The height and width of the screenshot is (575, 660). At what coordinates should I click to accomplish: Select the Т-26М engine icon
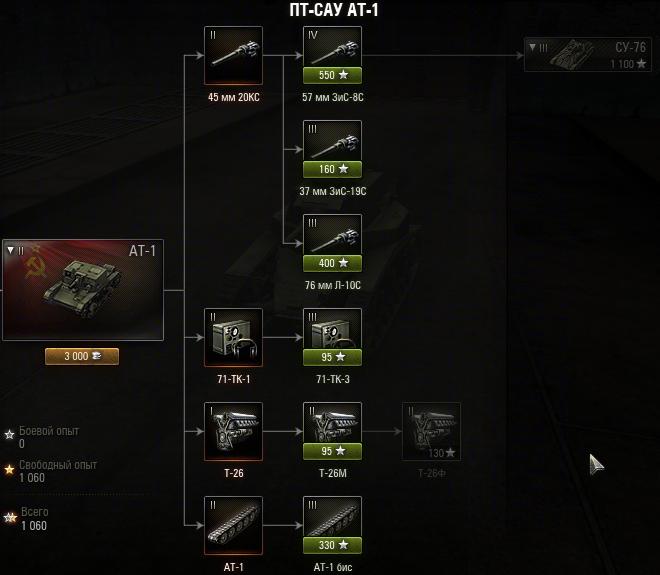332,423
